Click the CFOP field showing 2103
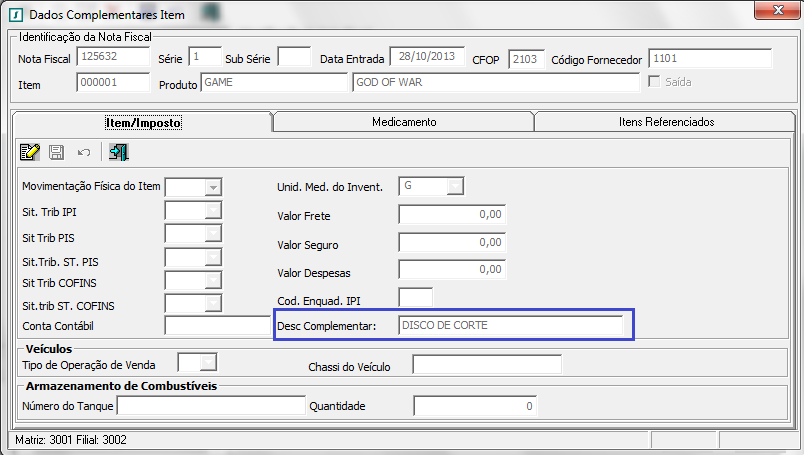 [x=526, y=60]
